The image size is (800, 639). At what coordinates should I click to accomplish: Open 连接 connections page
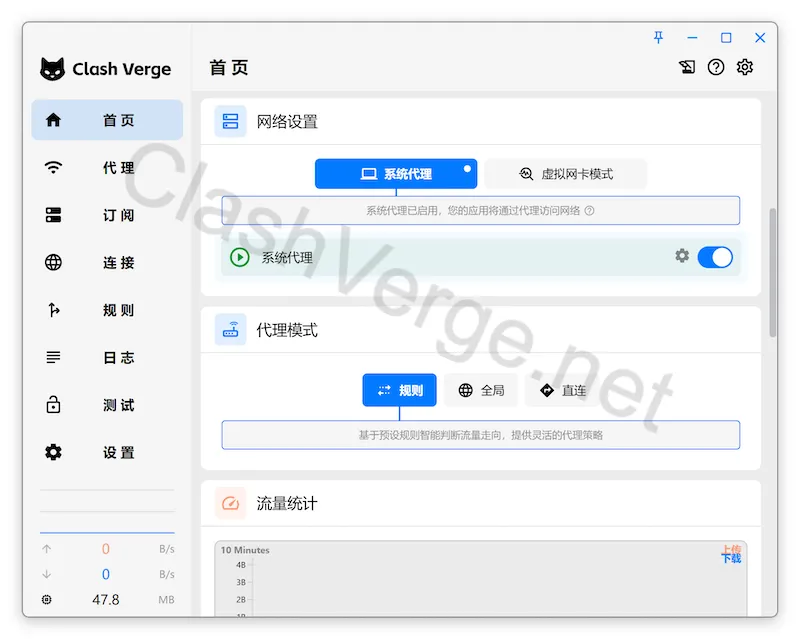pos(107,262)
